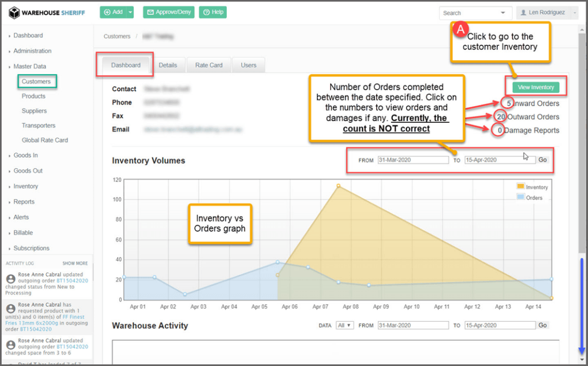Expand the Goods In sidebar section

[x=26, y=155]
